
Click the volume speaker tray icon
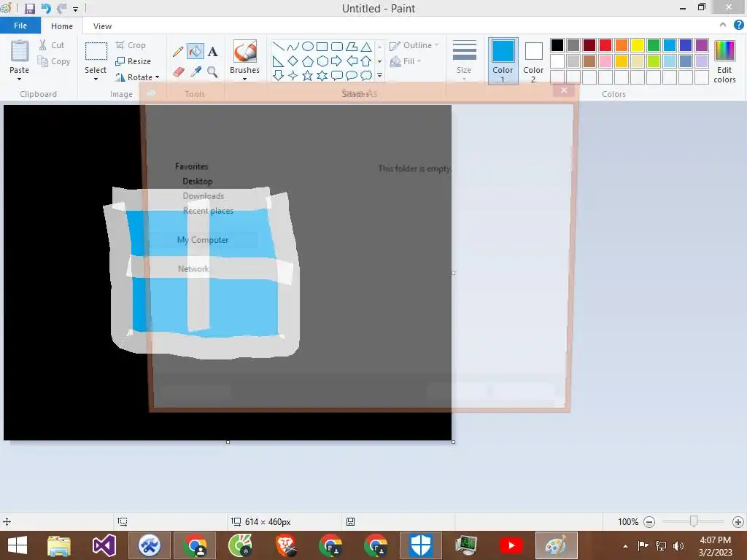pos(678,545)
